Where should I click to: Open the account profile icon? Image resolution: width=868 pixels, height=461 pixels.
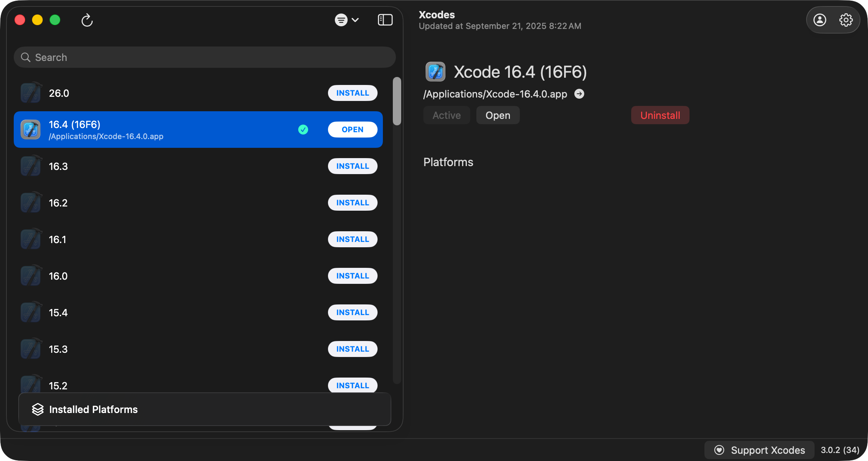pyautogui.click(x=820, y=20)
